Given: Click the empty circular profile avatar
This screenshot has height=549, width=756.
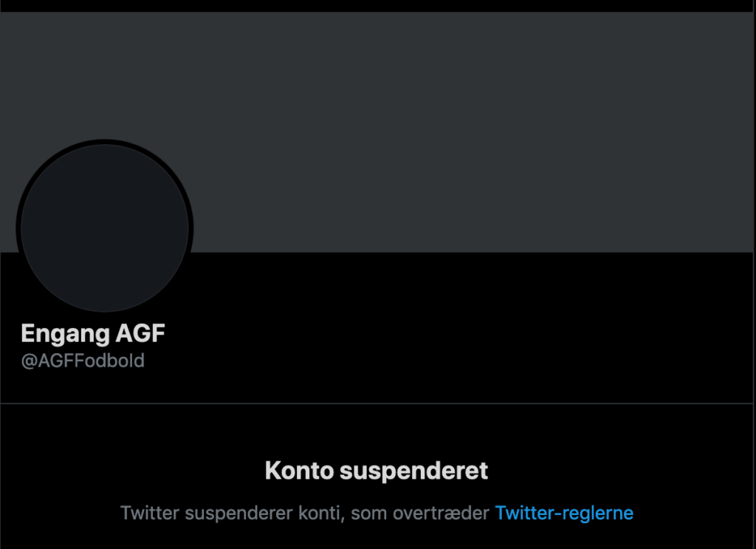Looking at the screenshot, I should click(105, 228).
